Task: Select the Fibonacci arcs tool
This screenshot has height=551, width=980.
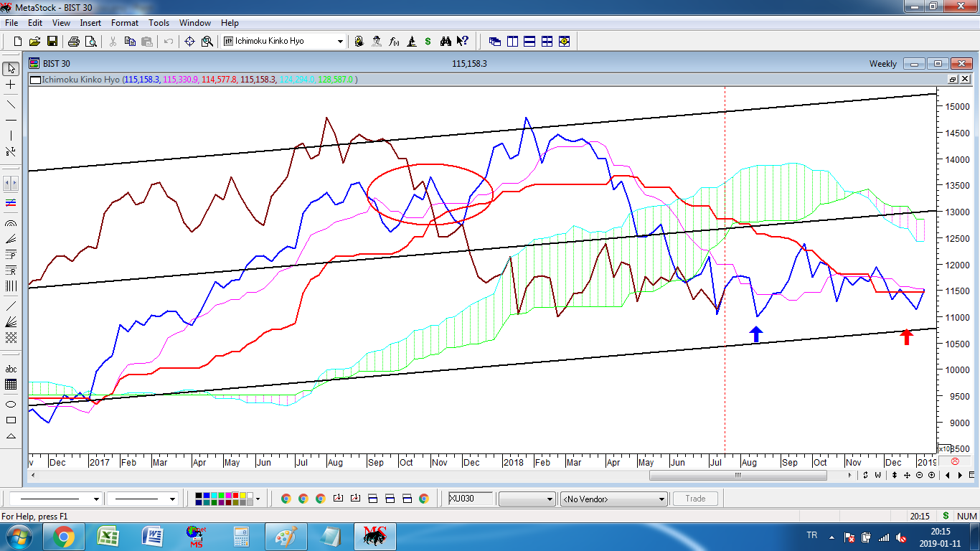Action: click(x=11, y=223)
